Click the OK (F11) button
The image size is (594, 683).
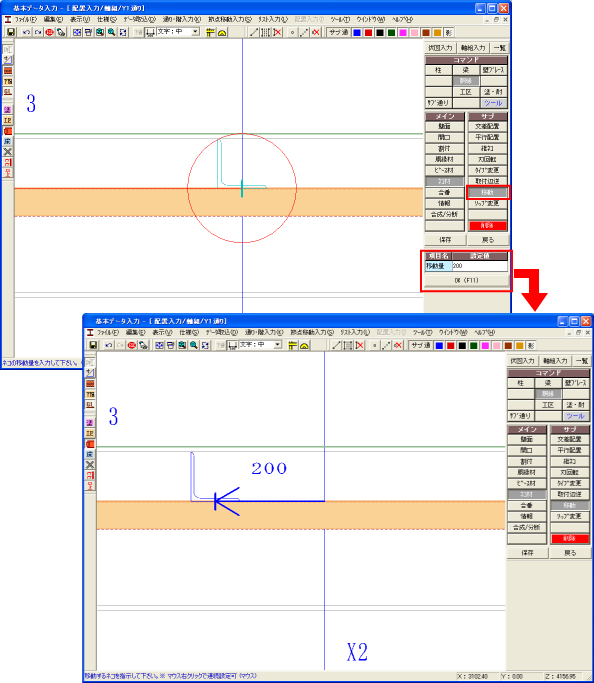pyautogui.click(x=466, y=281)
